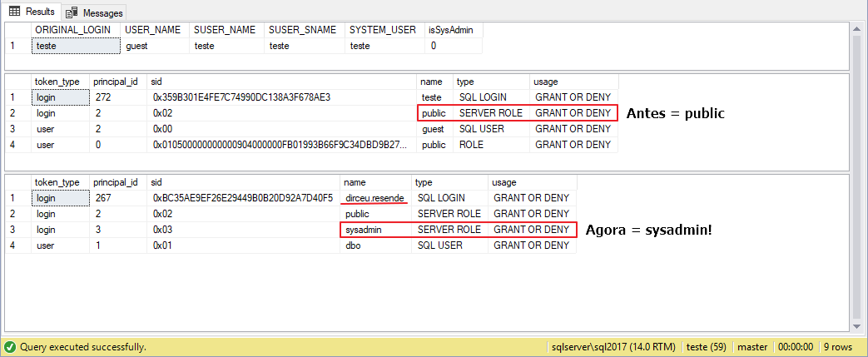Click server name sqlserver\sql2017 (14.0 RTM) in status bar
Image resolution: width=868 pixels, height=357 pixels.
614,347
